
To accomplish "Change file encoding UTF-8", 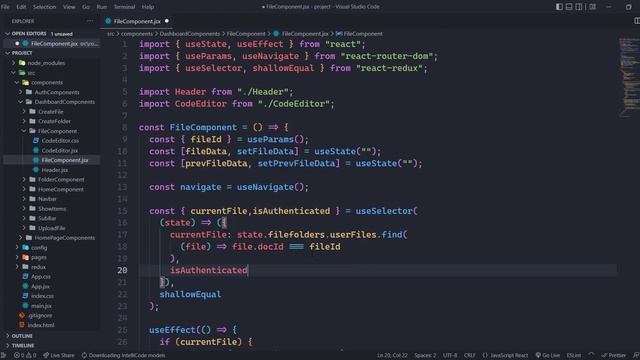I will pos(450,355).
